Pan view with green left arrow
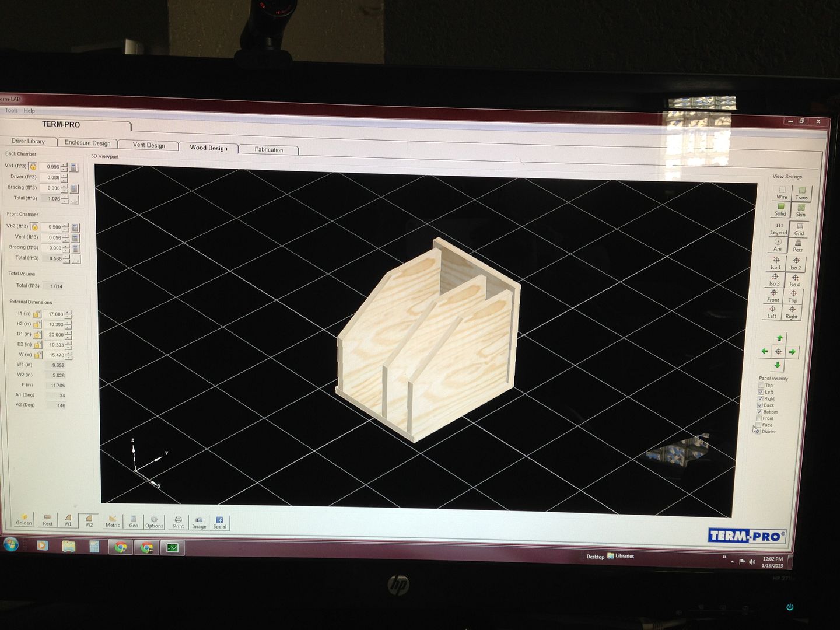 (765, 351)
